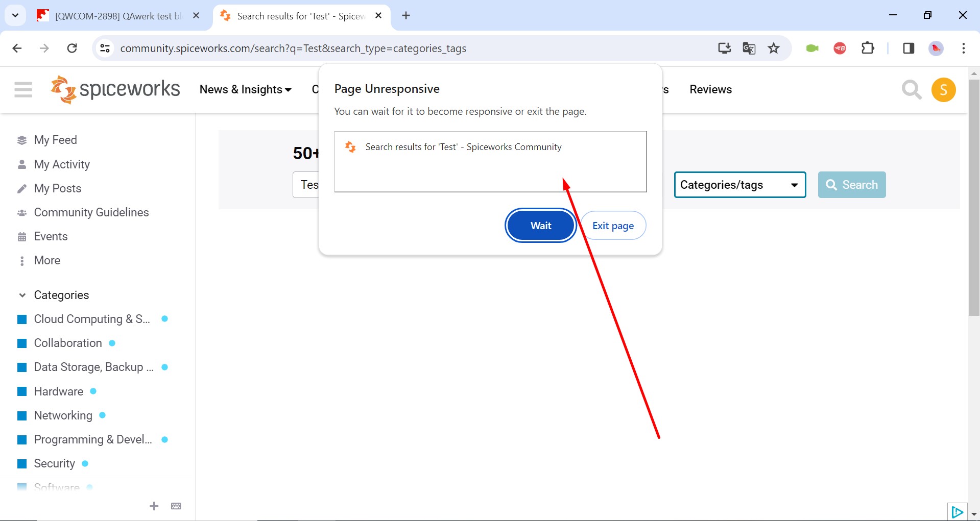Open Reviews in the top navigation
Screen dimensions: 980x521
pyautogui.click(x=710, y=89)
